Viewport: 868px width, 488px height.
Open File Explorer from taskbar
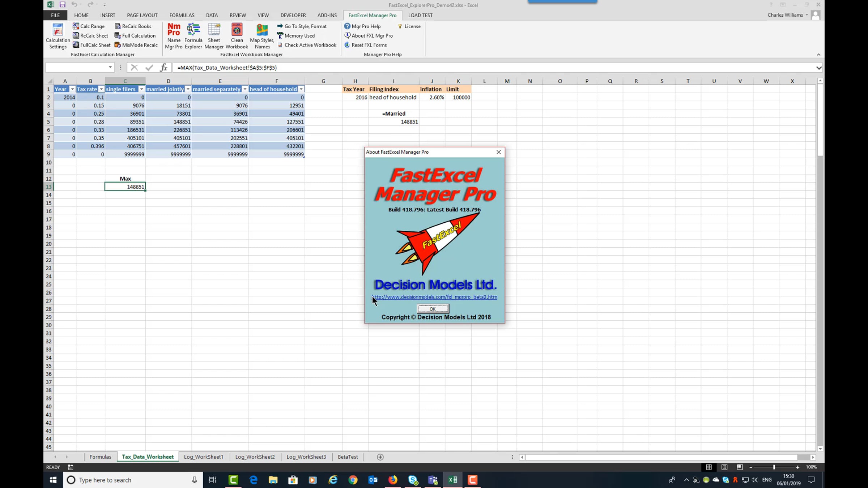click(x=273, y=480)
